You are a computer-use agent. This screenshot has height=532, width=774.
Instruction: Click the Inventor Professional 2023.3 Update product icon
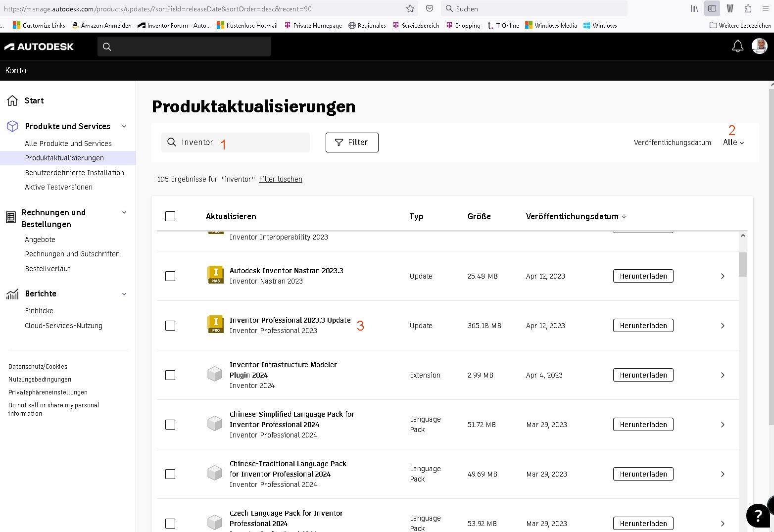coord(215,325)
